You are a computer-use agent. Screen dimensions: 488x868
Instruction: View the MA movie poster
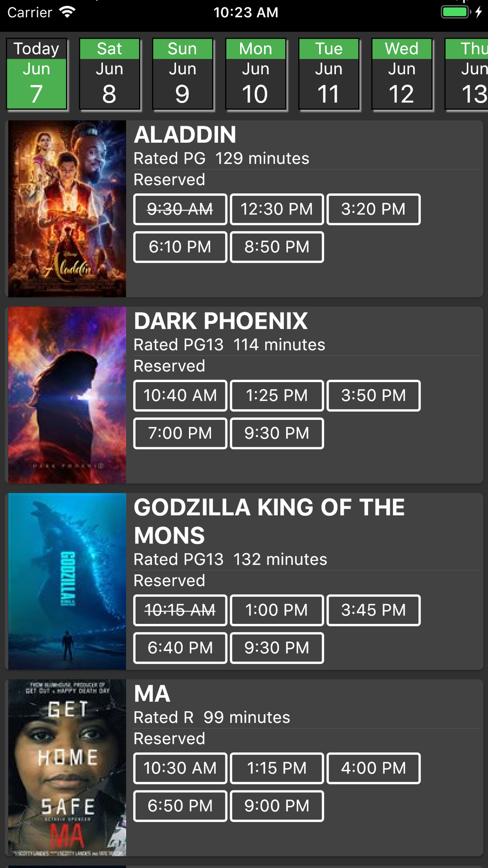click(x=67, y=766)
